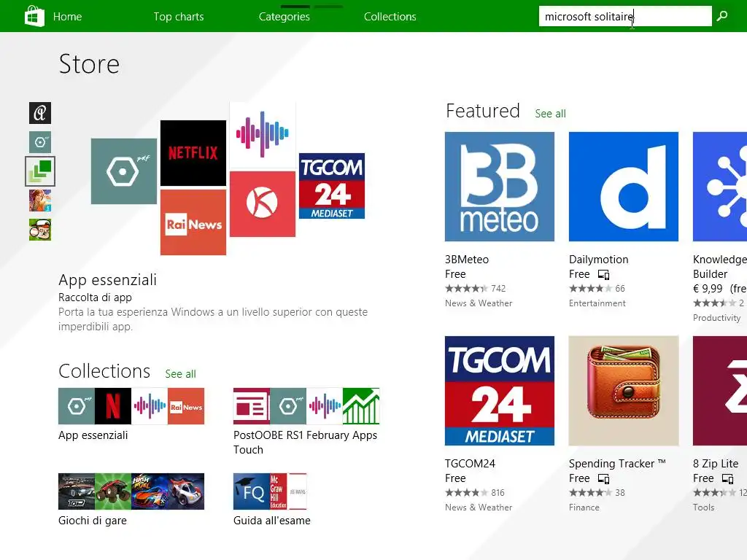The width and height of the screenshot is (747, 560).
Task: Open the Dailymotion featured app icon
Action: coord(624,187)
